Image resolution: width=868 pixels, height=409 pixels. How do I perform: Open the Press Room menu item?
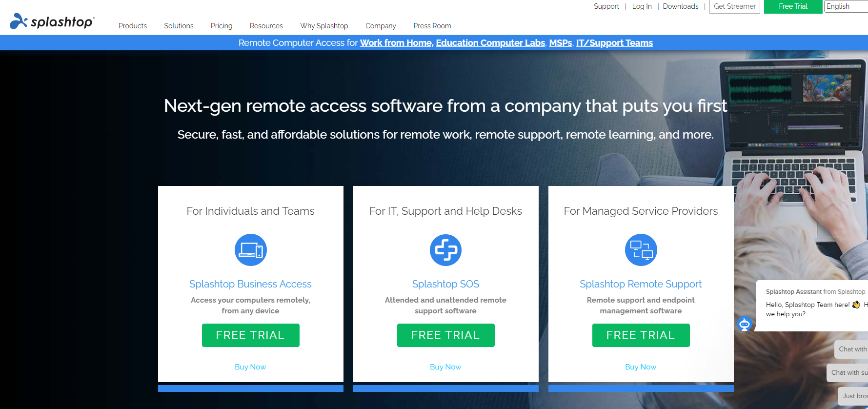tap(432, 26)
